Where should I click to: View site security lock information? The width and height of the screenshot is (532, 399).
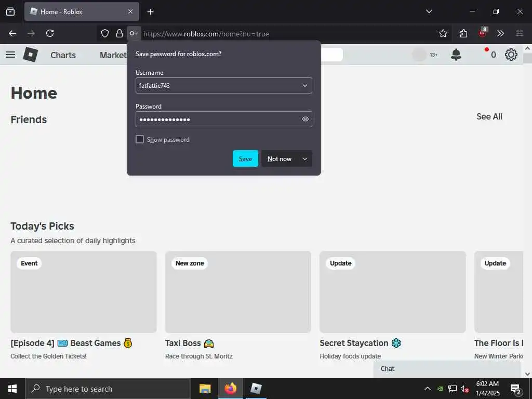(119, 33)
